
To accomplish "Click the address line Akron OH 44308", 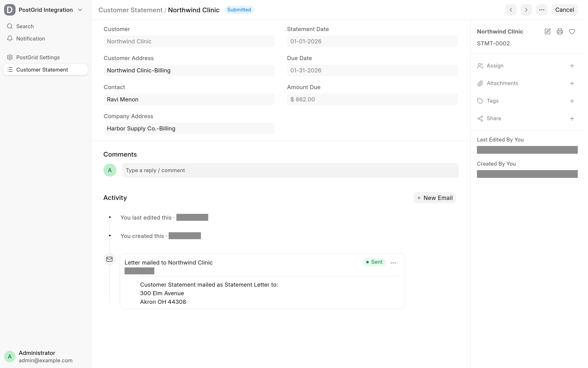I will [x=163, y=302].
